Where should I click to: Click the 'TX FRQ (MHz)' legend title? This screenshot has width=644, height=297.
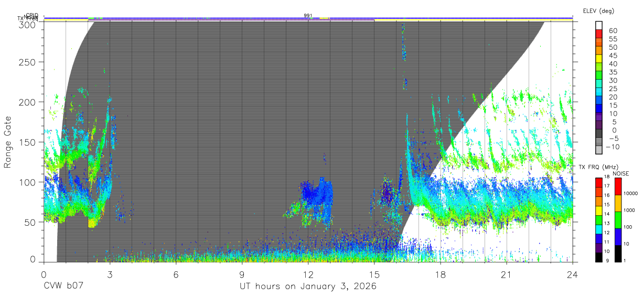[598, 167]
